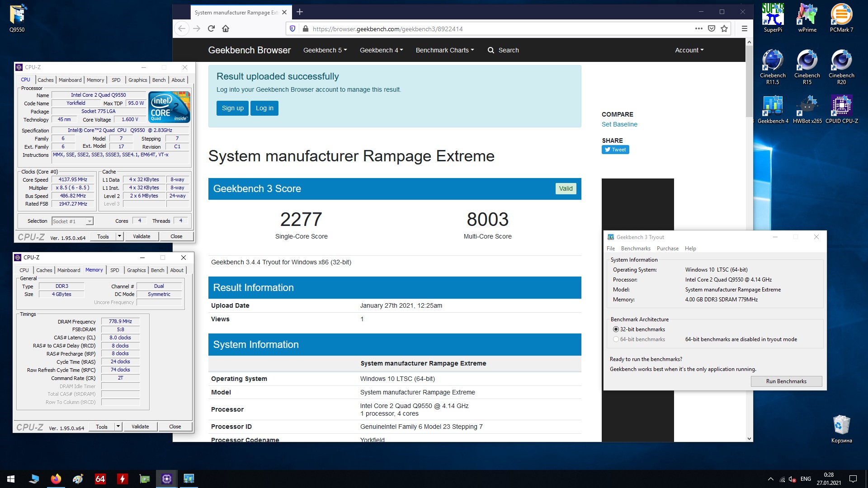Open File menu in Geekbench 3 Tryout
This screenshot has height=488, width=868.
point(611,249)
